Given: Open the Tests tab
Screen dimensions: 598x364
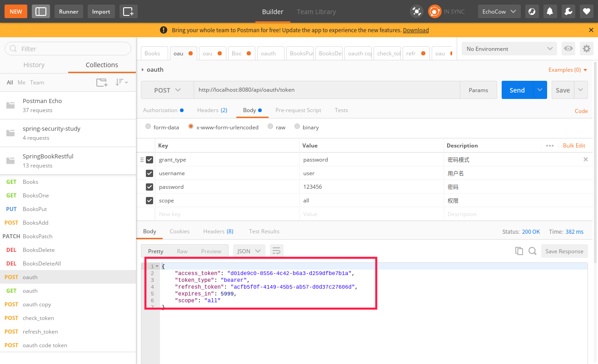Looking at the screenshot, I should [341, 110].
